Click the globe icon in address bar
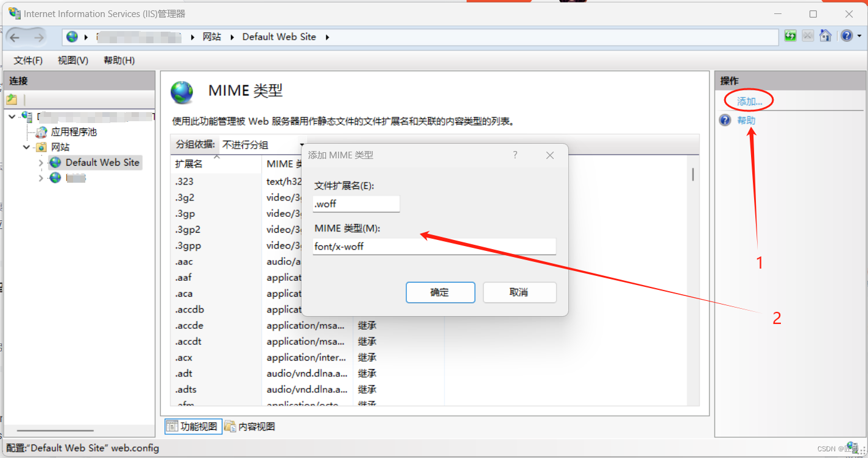Screen dimensions: 868x458 click(x=72, y=37)
